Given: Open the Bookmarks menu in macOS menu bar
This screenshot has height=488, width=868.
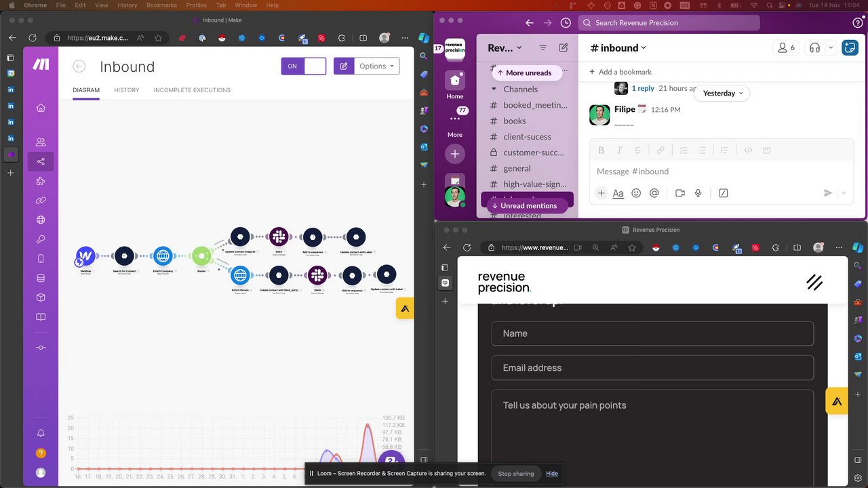Looking at the screenshot, I should tap(161, 5).
